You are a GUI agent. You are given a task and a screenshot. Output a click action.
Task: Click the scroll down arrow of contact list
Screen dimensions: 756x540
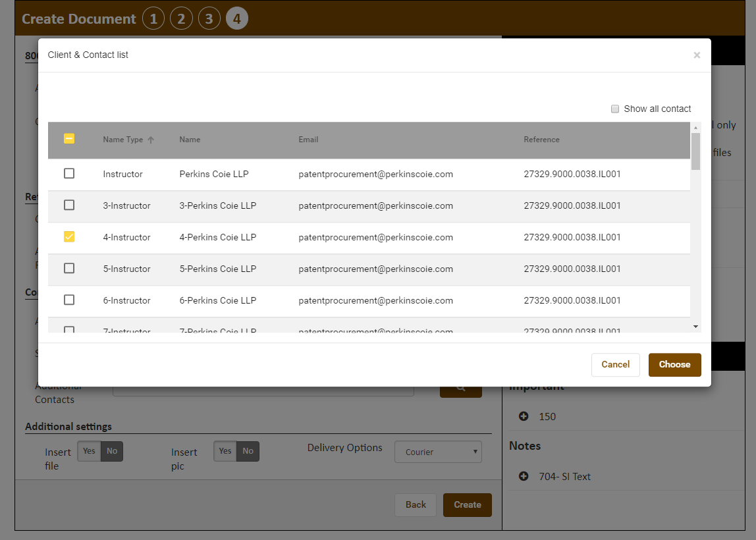coord(695,327)
